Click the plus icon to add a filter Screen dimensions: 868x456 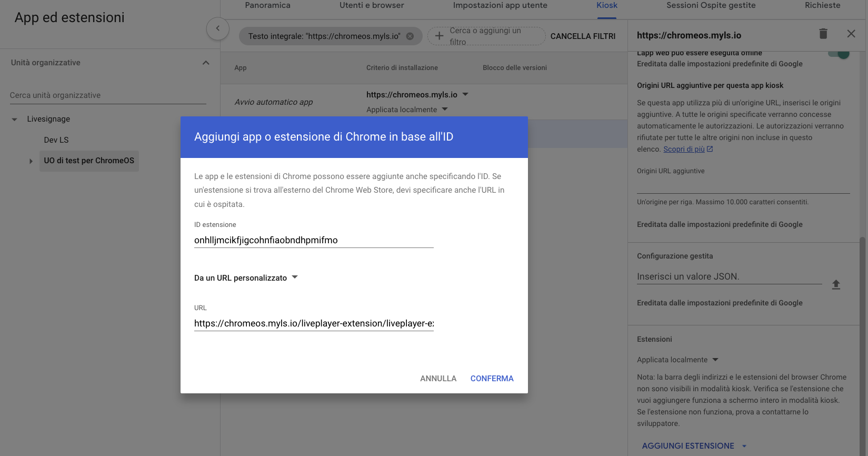pyautogui.click(x=439, y=36)
